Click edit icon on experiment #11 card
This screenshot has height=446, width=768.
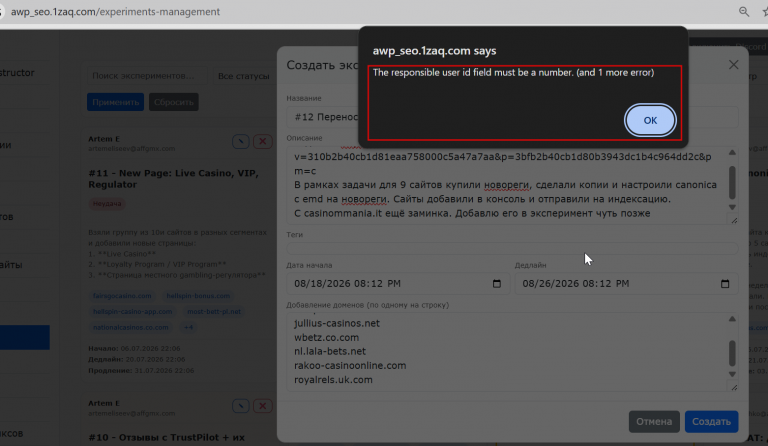pyautogui.click(x=240, y=141)
